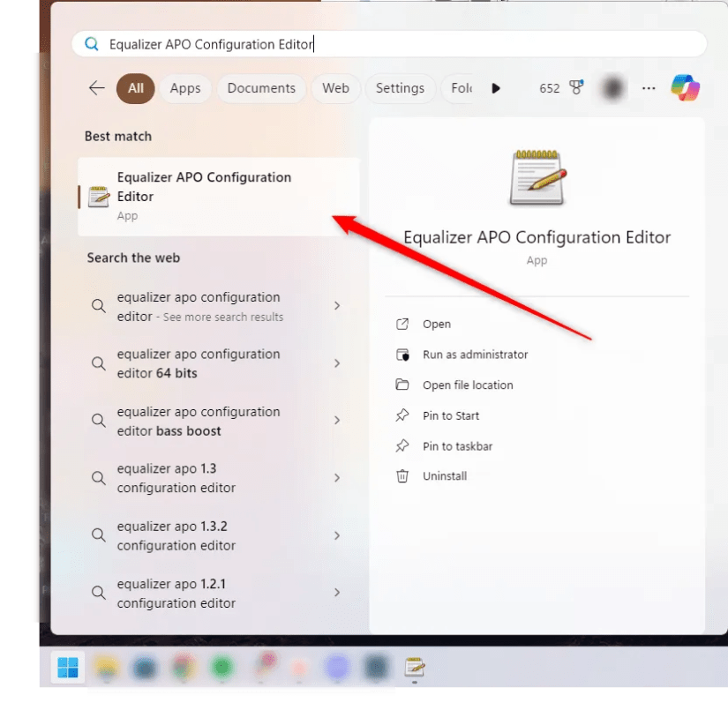Go back with the left arrow

(96, 87)
